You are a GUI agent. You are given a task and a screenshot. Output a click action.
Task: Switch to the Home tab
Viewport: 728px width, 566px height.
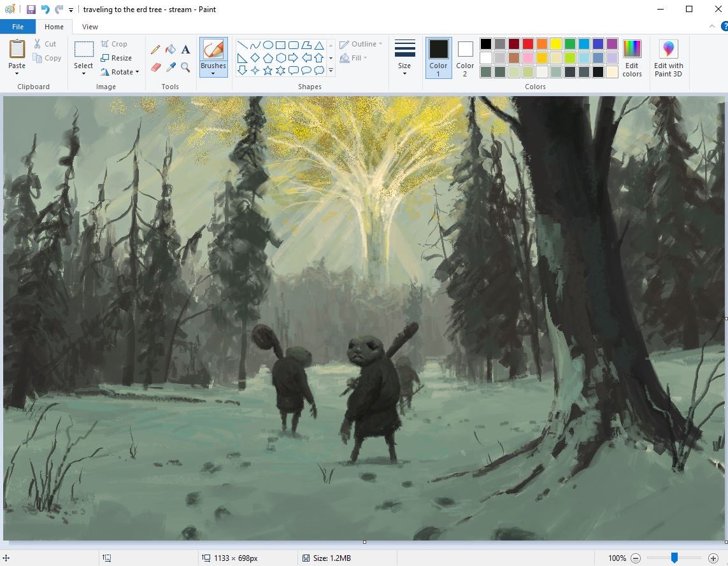pos(54,27)
